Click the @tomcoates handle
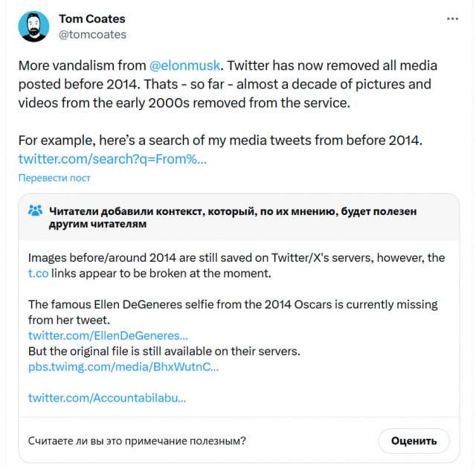The width and height of the screenshot is (476, 470). coord(92,34)
